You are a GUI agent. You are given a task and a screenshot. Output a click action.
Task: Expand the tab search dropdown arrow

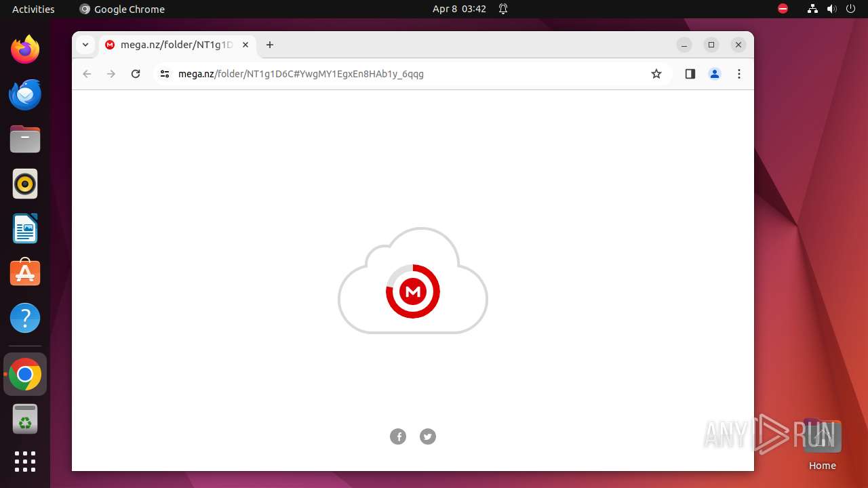coord(85,45)
